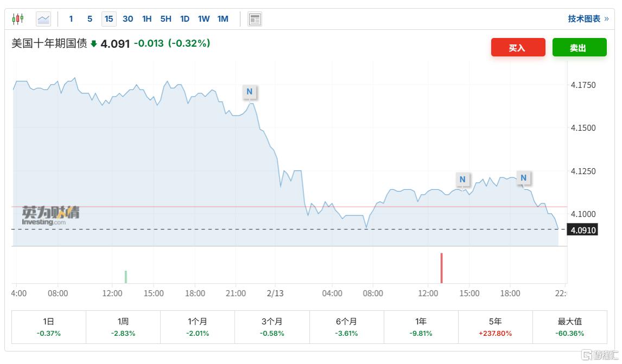Open the news panel icon in toolbar

[255, 19]
